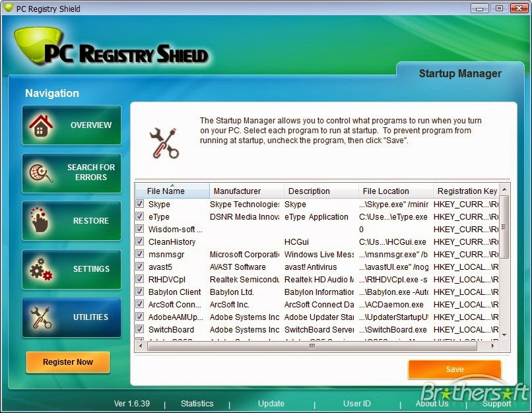Open SEARCH FOR ERRORS navigation item

tap(71, 174)
